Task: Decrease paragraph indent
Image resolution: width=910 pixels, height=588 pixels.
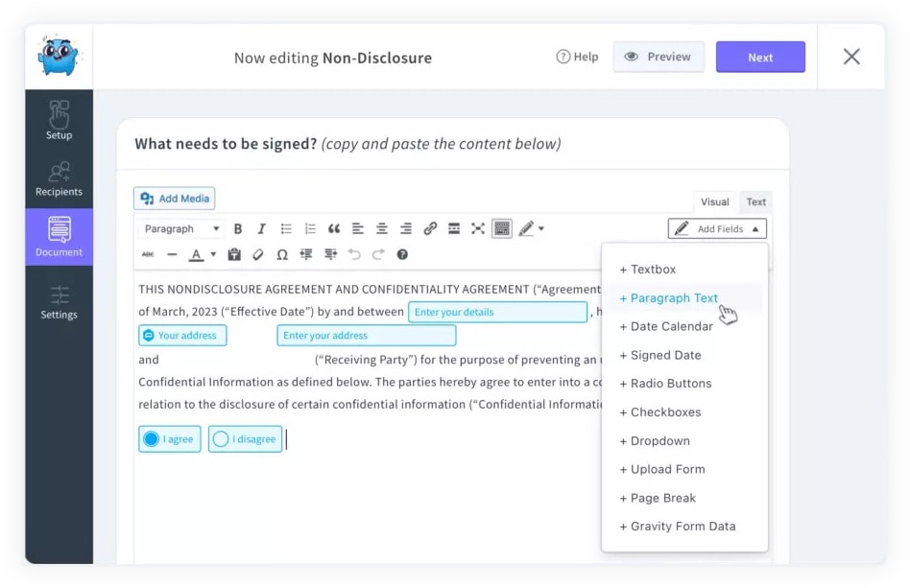Action: pyautogui.click(x=306, y=254)
